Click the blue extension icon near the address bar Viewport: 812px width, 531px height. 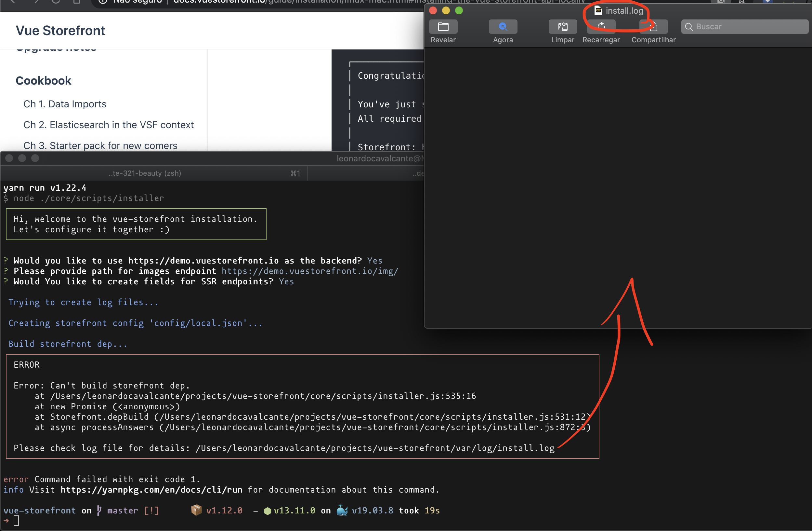[768, 2]
